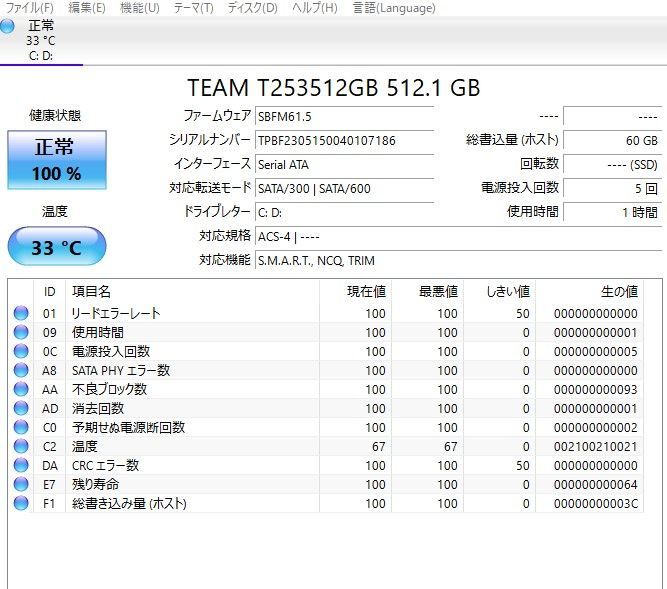Click raw value 000000000064
The image size is (667, 589).
[596, 484]
